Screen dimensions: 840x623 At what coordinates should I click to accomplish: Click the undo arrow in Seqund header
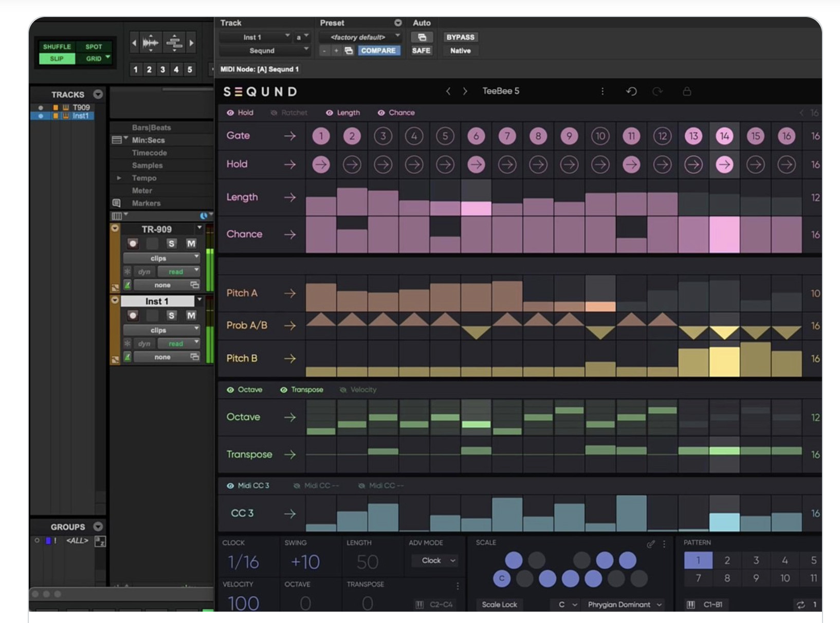pos(631,91)
